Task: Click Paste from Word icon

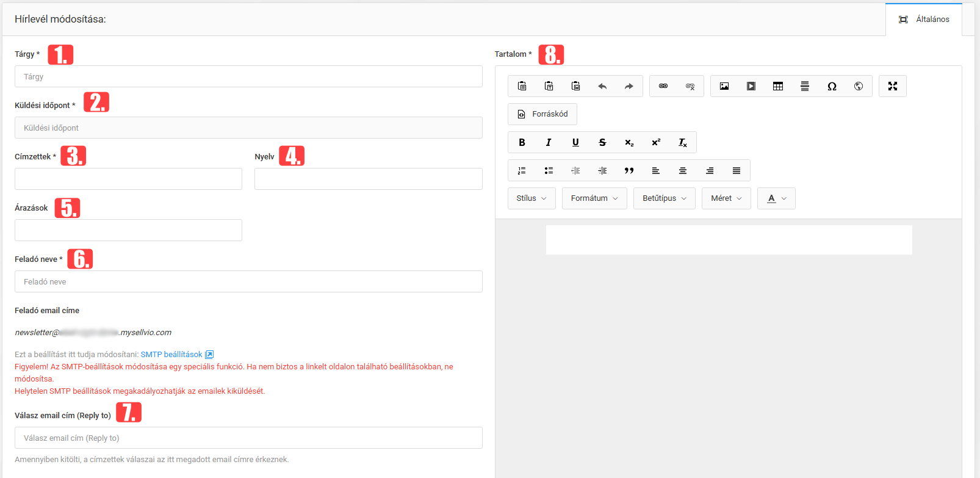Action: tap(575, 86)
